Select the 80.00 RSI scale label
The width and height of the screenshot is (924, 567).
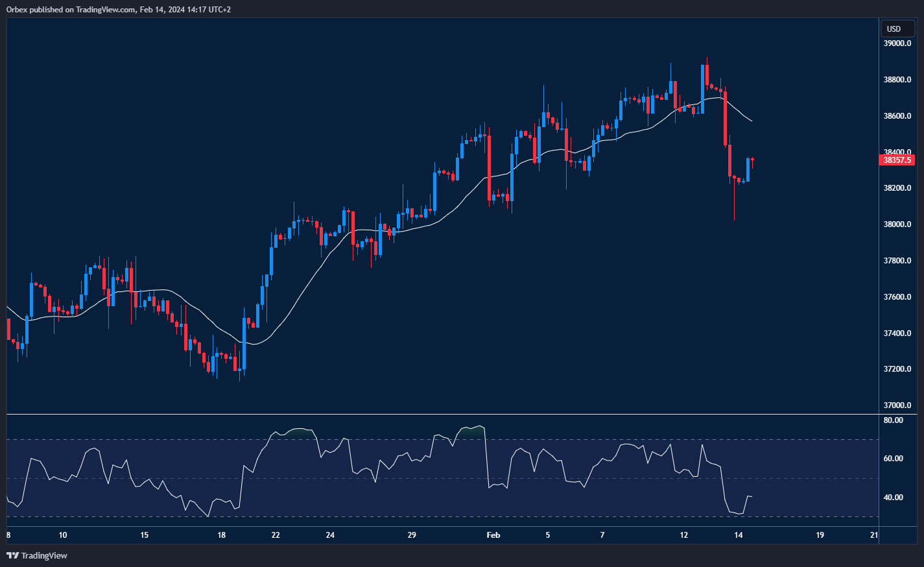[894, 420]
